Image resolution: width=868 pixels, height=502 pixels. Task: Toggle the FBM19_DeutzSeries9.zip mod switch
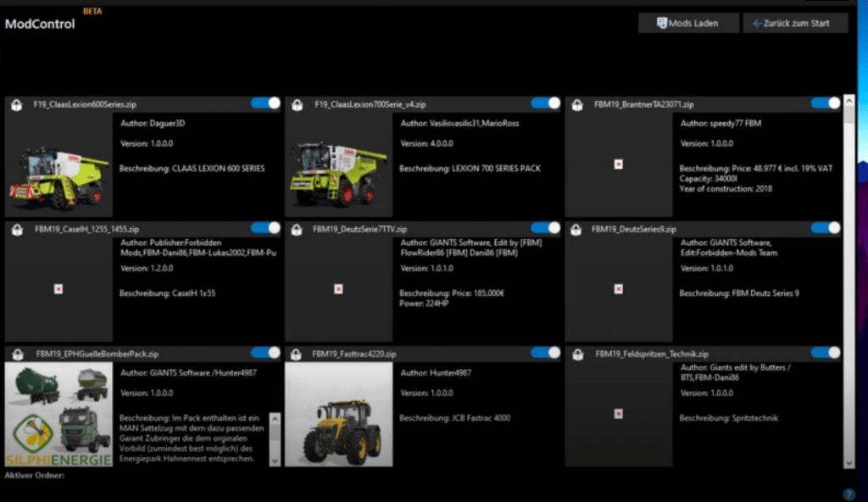point(826,227)
